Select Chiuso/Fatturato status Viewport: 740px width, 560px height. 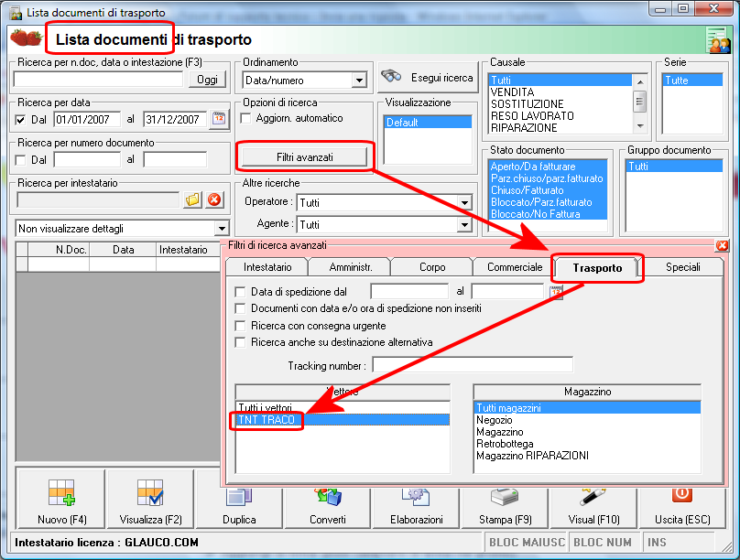(x=548, y=190)
